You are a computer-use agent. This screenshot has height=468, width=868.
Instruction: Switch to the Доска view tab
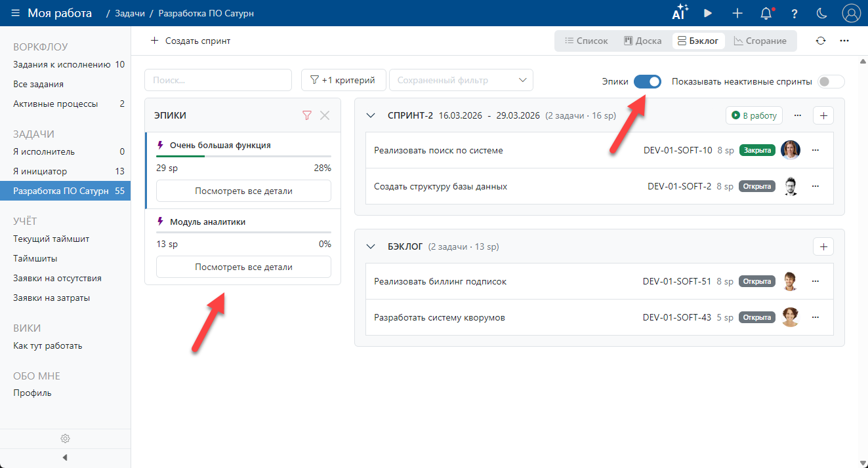tap(642, 41)
